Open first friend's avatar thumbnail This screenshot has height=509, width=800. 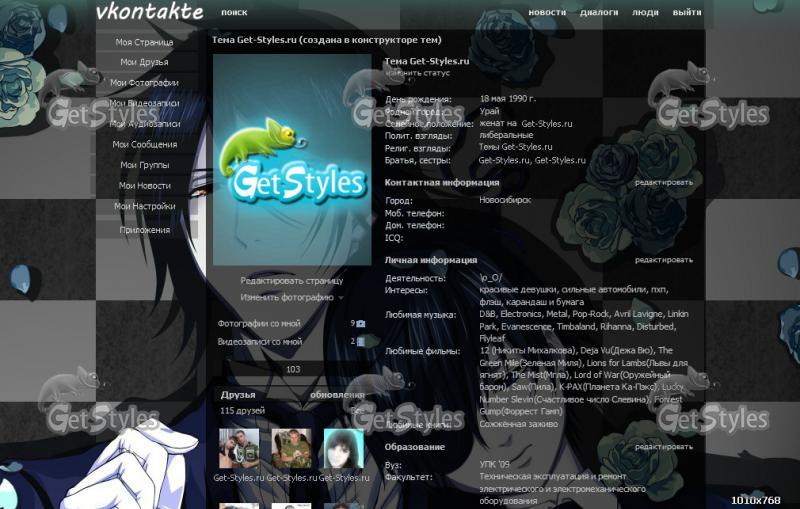(x=238, y=449)
